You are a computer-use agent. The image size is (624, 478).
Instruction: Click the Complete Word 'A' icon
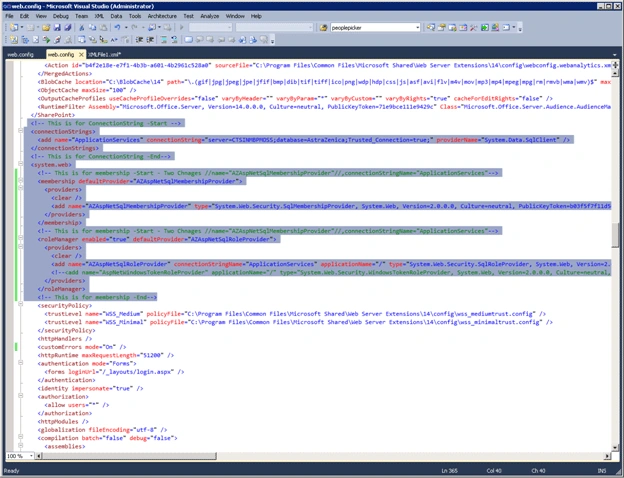click(114, 40)
